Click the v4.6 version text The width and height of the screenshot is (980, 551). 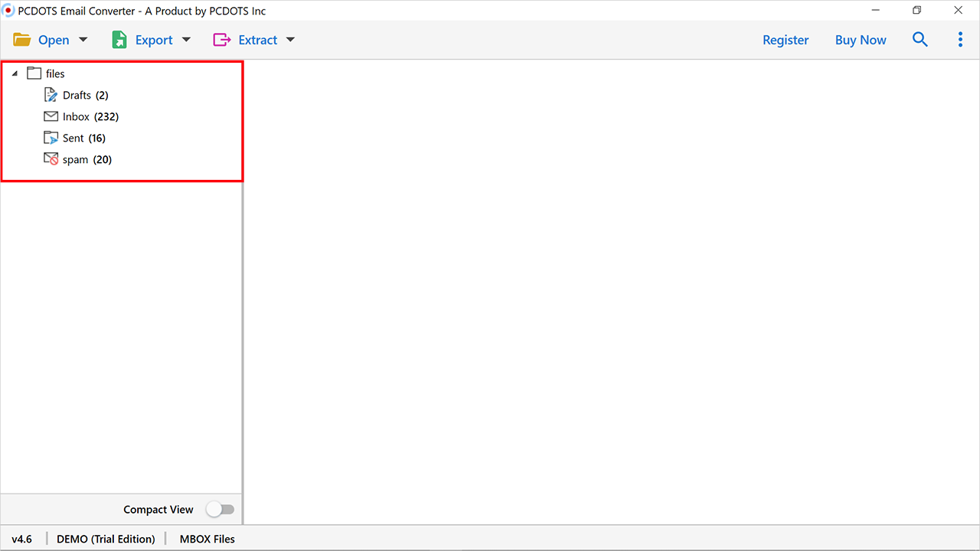21,539
